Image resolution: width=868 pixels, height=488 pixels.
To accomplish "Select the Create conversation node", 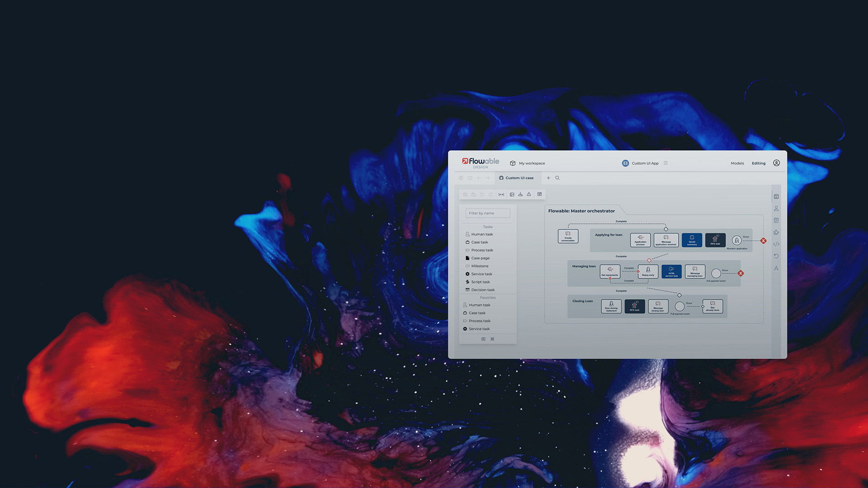I will (x=568, y=236).
